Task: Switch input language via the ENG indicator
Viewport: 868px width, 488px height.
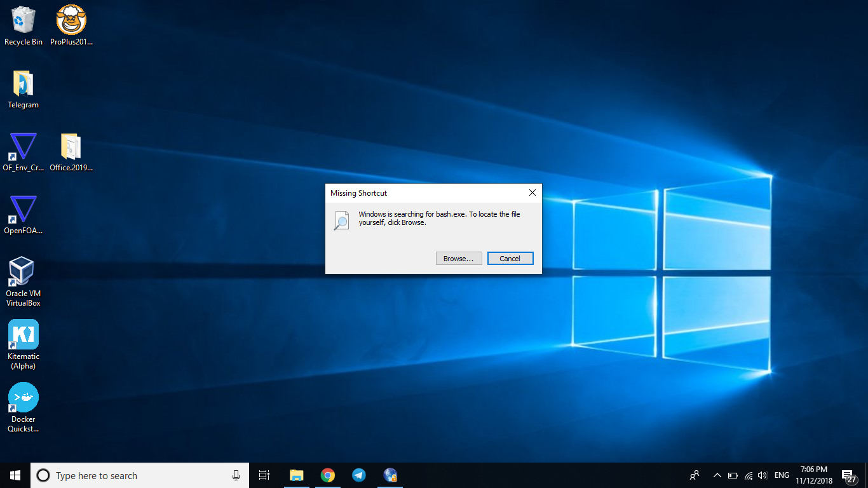Action: pos(781,475)
